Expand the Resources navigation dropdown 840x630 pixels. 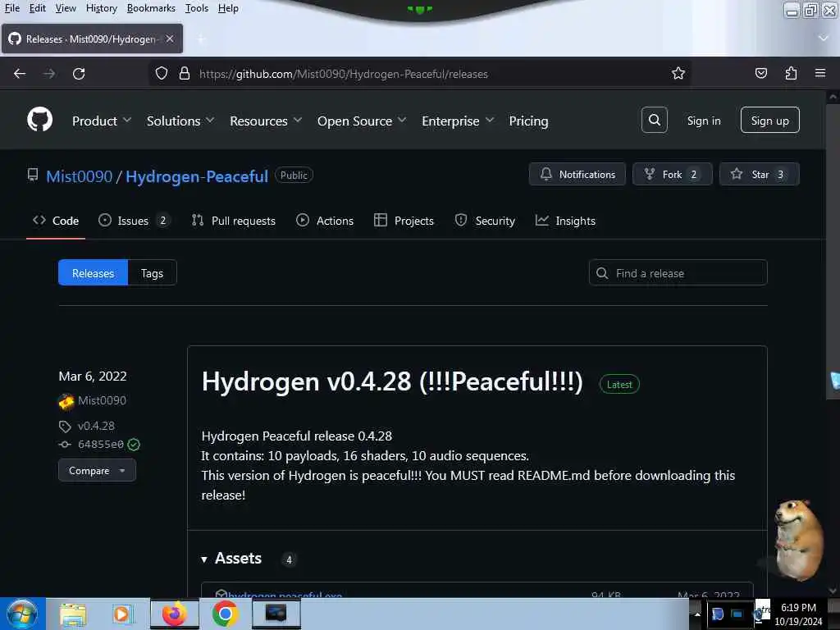point(266,121)
